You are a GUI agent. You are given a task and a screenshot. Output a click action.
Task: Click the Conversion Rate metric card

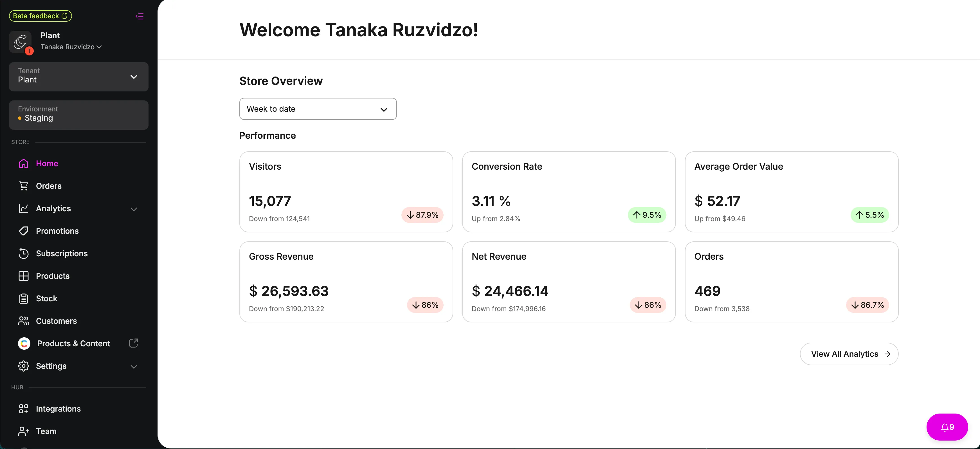point(569,192)
